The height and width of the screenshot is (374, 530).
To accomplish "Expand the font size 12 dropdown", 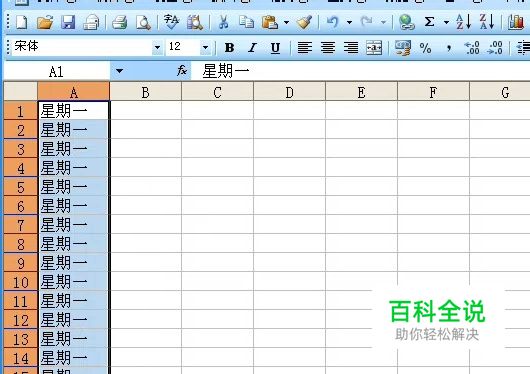I will [x=205, y=47].
